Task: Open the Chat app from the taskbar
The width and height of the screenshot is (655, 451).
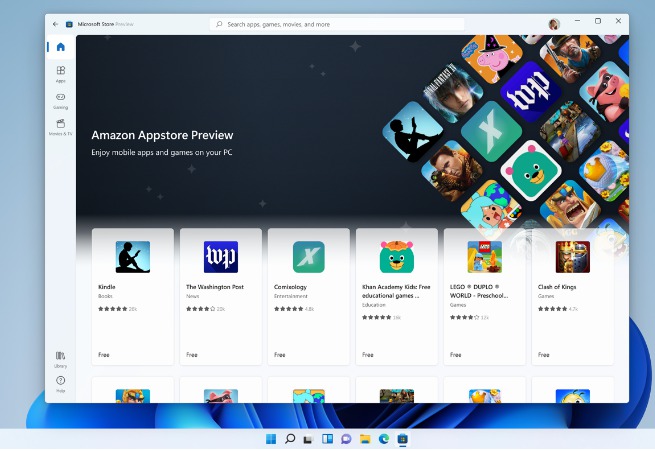Action: click(x=346, y=439)
